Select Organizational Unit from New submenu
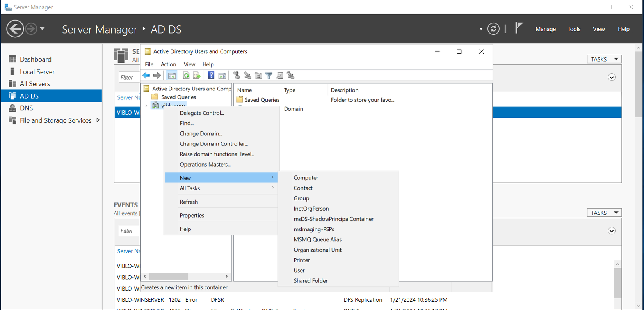Viewport: 644px width, 310px height. (x=317, y=250)
